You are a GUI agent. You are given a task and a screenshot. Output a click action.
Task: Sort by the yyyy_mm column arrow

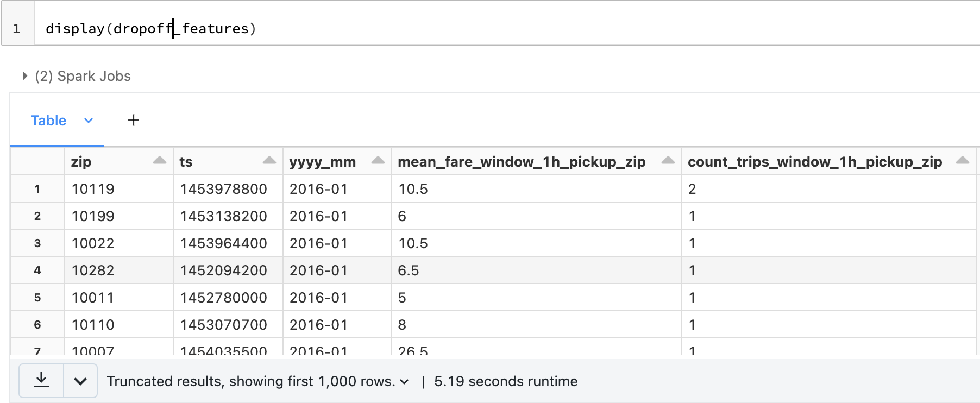[378, 160]
